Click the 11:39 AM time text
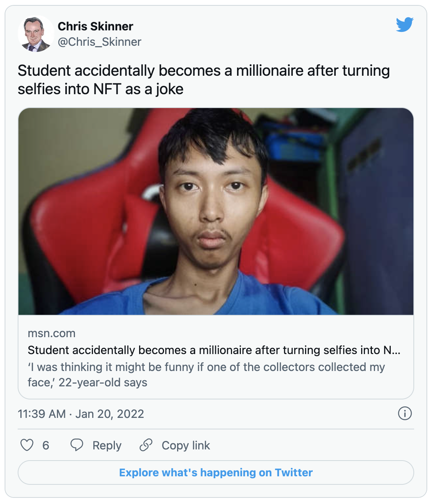Screen dimensions: 433x504 coord(42,414)
